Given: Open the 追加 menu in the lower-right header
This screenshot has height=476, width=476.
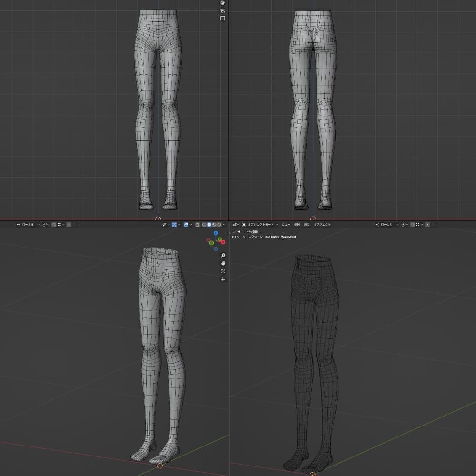Looking at the screenshot, I should (x=307, y=225).
